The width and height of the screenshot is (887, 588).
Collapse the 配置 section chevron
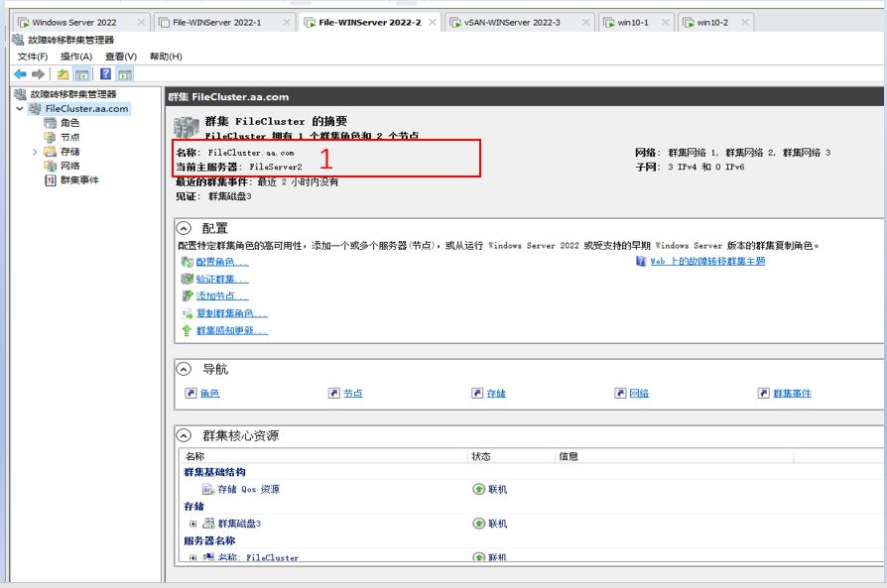pos(182,229)
